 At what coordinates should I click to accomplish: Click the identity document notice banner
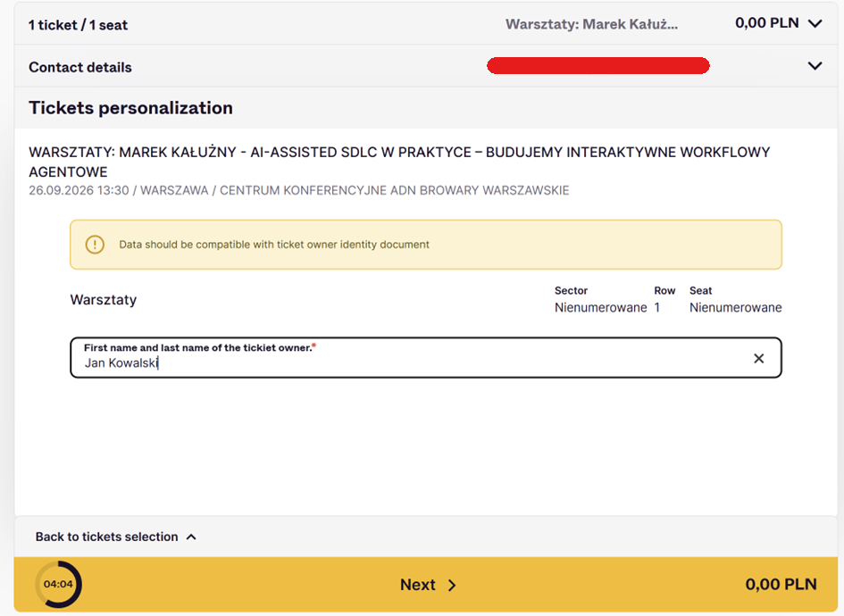tap(426, 245)
